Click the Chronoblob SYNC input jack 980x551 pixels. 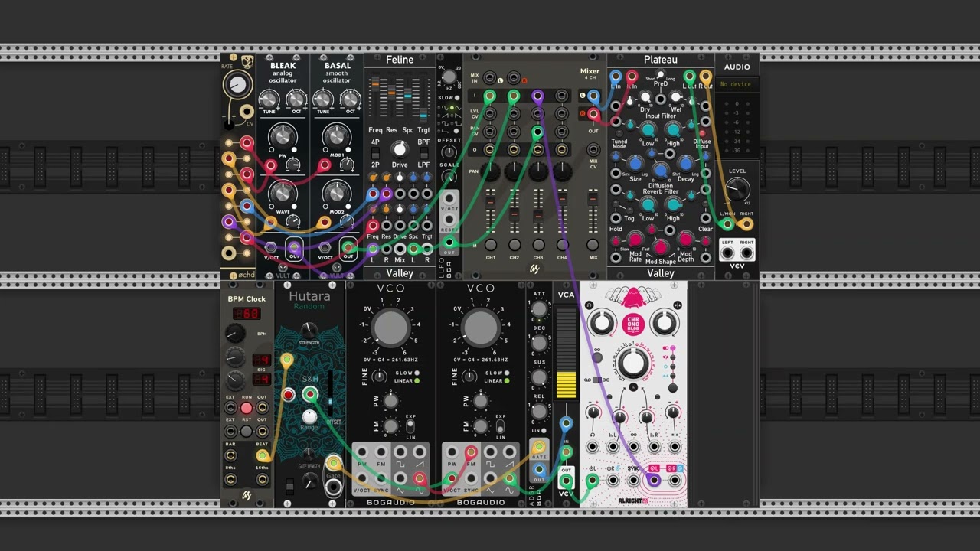click(x=633, y=481)
